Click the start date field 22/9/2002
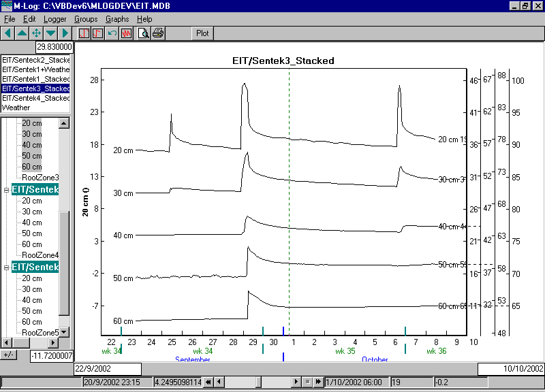This screenshot has width=545, height=392. pos(107,368)
